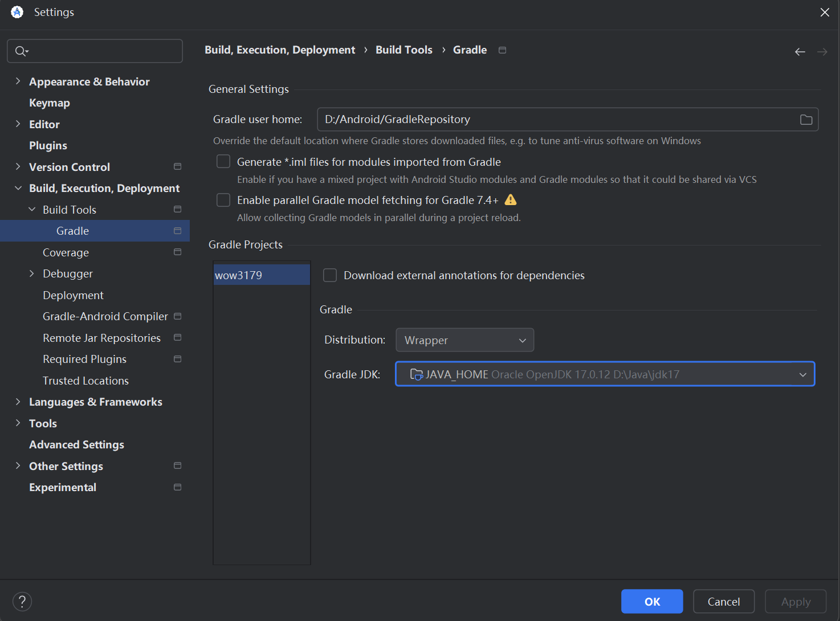Open the Keymap settings page
840x621 pixels.
(50, 103)
